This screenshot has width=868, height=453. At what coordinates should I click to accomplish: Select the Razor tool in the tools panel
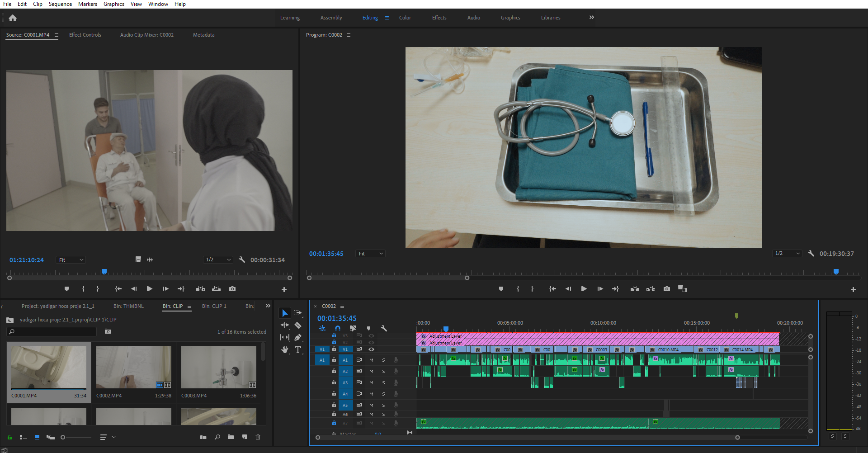298,325
